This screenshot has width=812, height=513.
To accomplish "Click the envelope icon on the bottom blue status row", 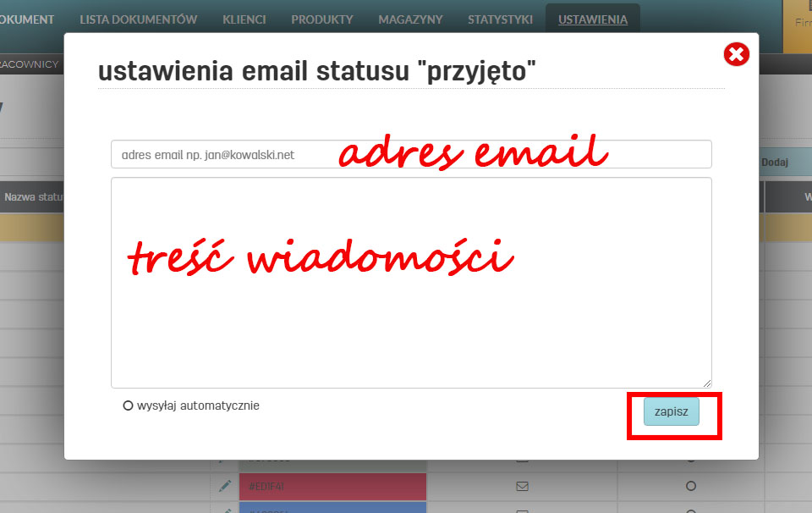I will click(x=522, y=510).
